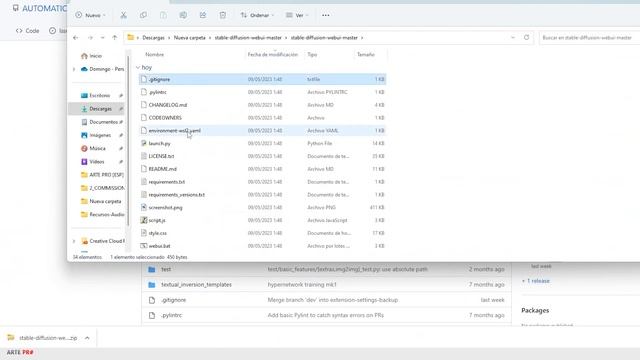The height and width of the screenshot is (360, 640).
Task: Select the CHANGELOG.md file
Action: click(x=262, y=105)
